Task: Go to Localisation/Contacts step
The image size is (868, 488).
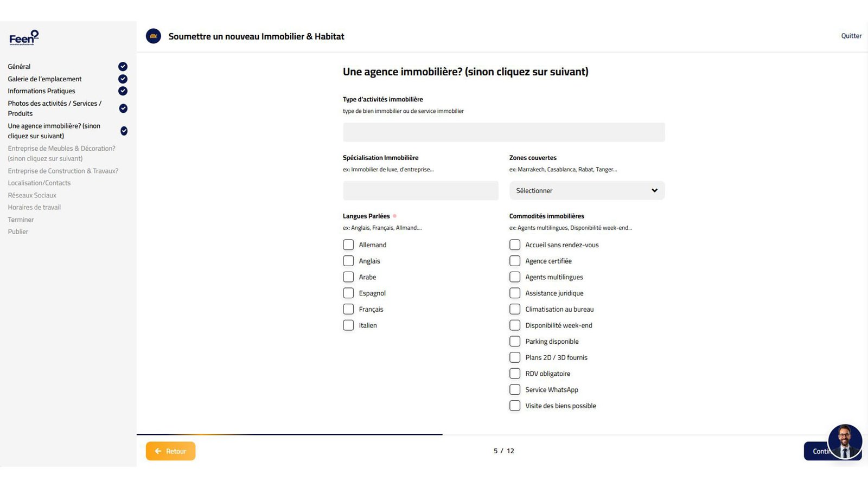Action: [x=39, y=183]
